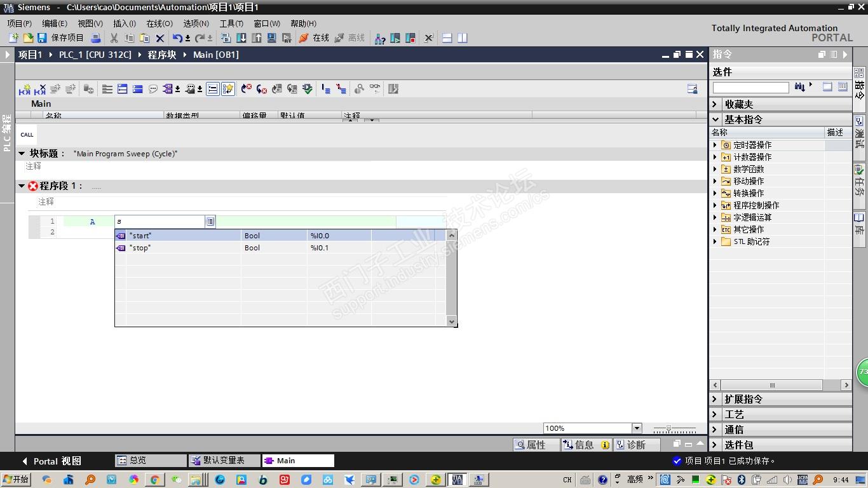Click the delete network icon
Image resolution: width=868 pixels, height=488 pixels.
40,89
